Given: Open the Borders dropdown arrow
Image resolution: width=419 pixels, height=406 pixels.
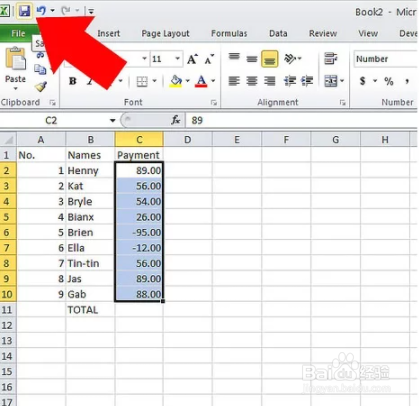Looking at the screenshot, I should (155, 81).
